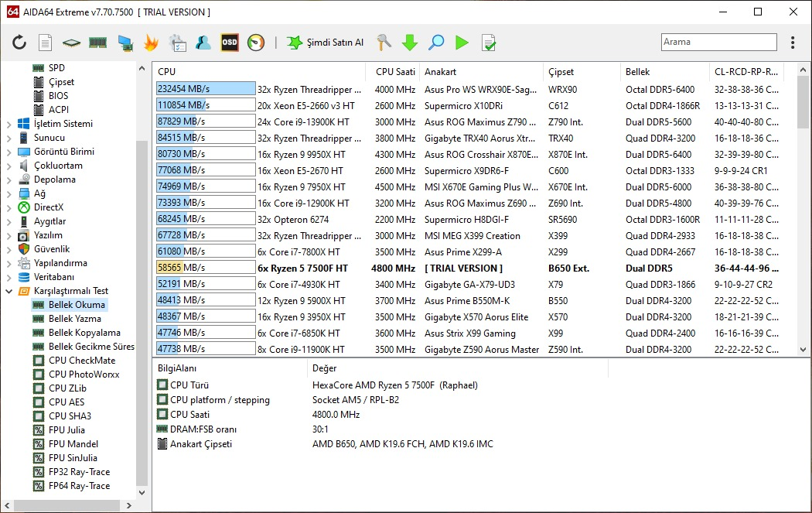Click the tree scrollbar down arrow
Screen dimensions: 812x513
click(142, 493)
